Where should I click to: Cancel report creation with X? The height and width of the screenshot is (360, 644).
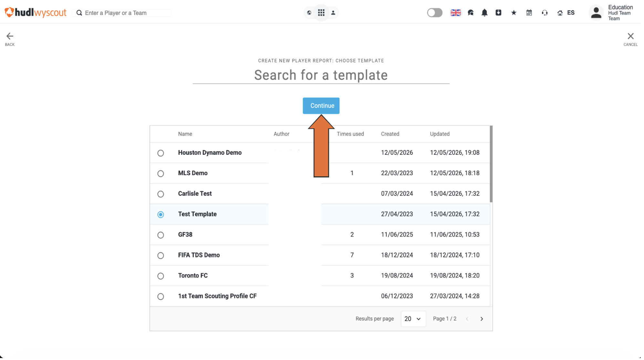630,39
